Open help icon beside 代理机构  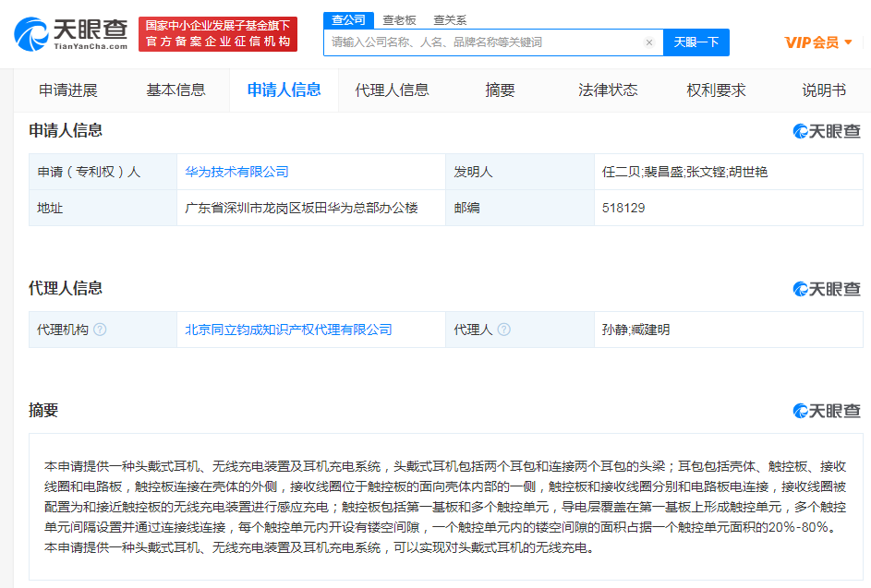point(100,330)
